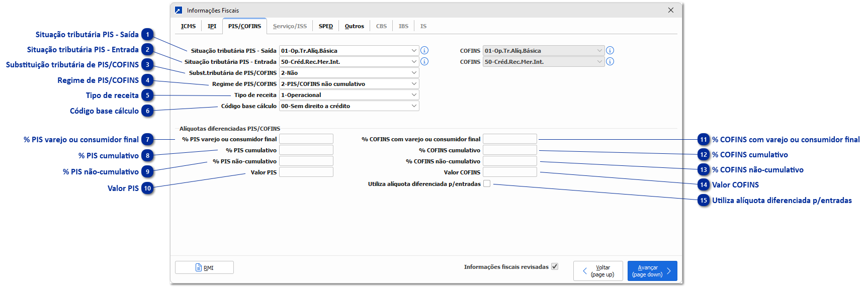This screenshot has width=868, height=288.
Task: Click info icon next to COFINS 01-Op.Tr.Alíq.Básica
Action: (x=610, y=50)
